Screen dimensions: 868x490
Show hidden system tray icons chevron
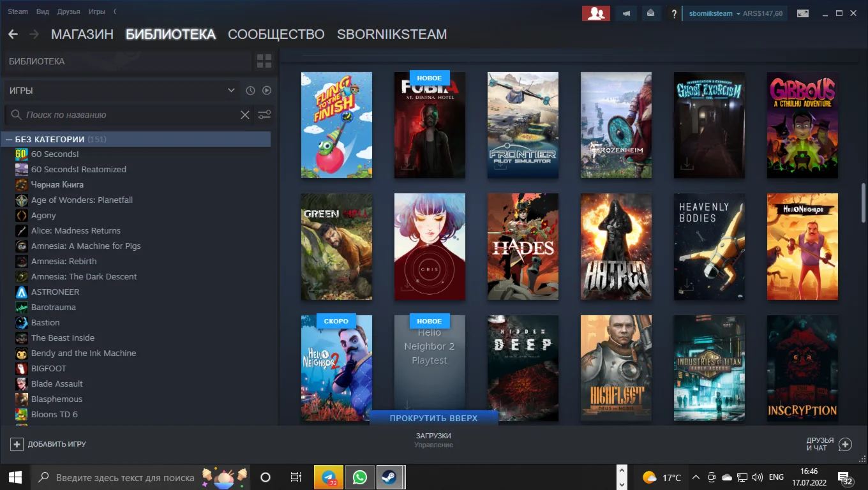(696, 477)
